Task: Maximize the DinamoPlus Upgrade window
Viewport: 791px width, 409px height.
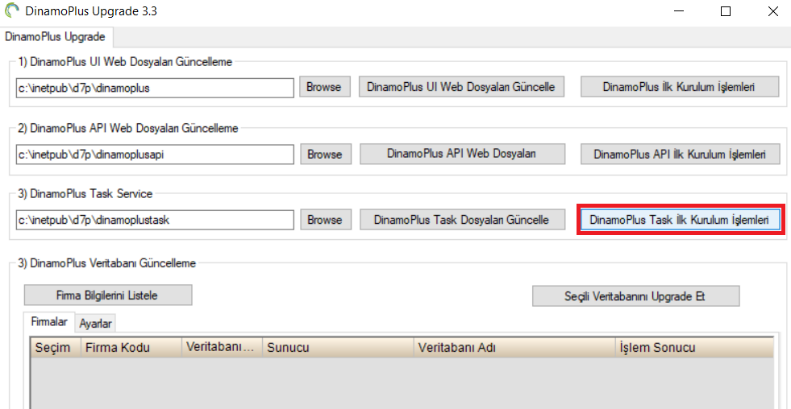Action: click(x=725, y=11)
